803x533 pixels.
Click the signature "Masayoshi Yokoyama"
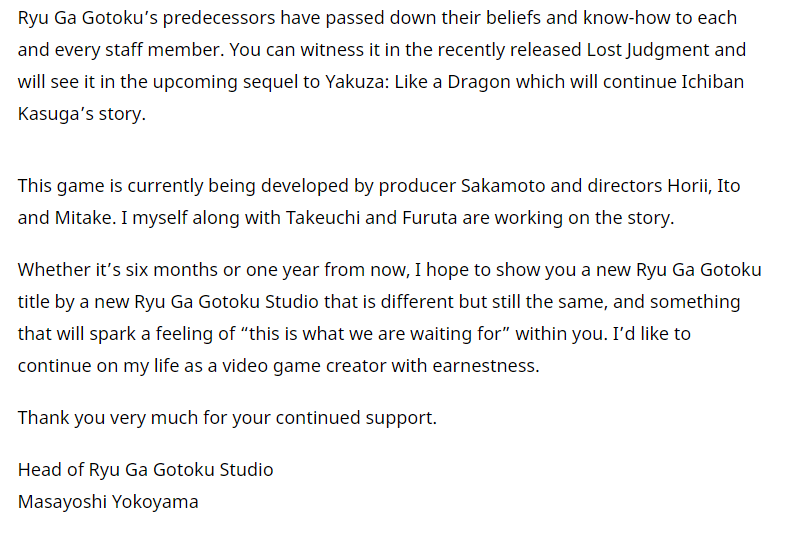(x=108, y=502)
